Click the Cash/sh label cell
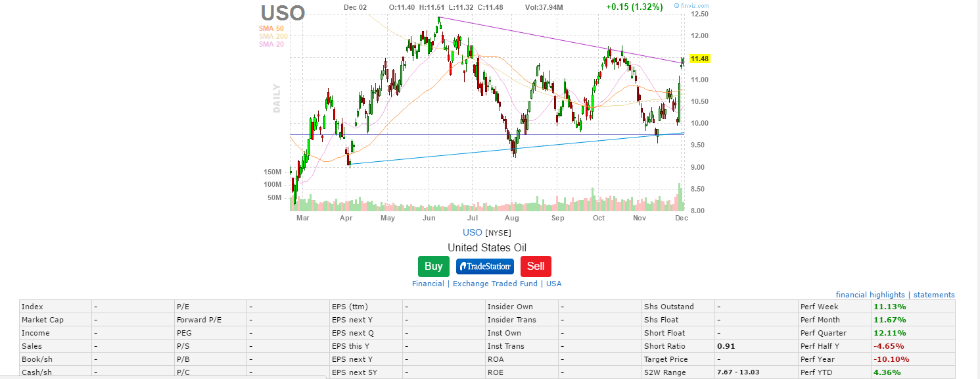Viewport: 980px width, 379px height. pos(56,372)
